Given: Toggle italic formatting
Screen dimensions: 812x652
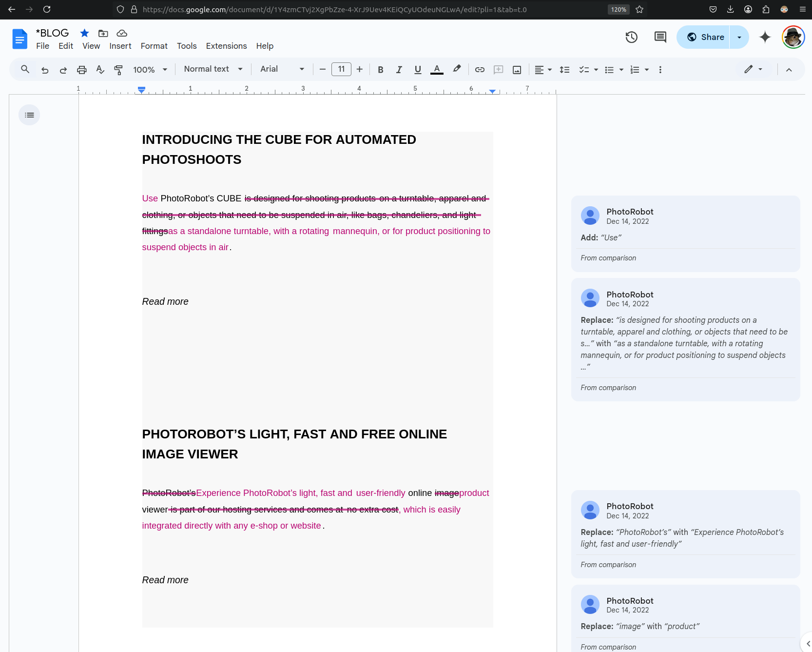Looking at the screenshot, I should click(x=399, y=70).
